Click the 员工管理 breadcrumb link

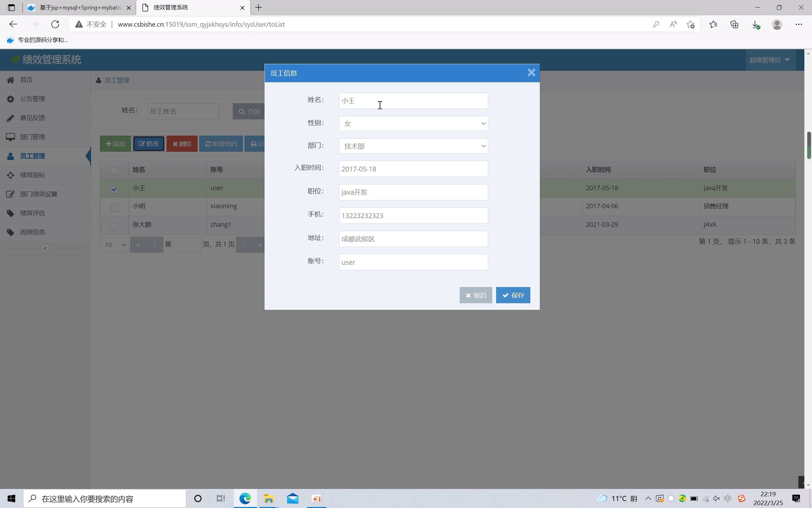(117, 80)
